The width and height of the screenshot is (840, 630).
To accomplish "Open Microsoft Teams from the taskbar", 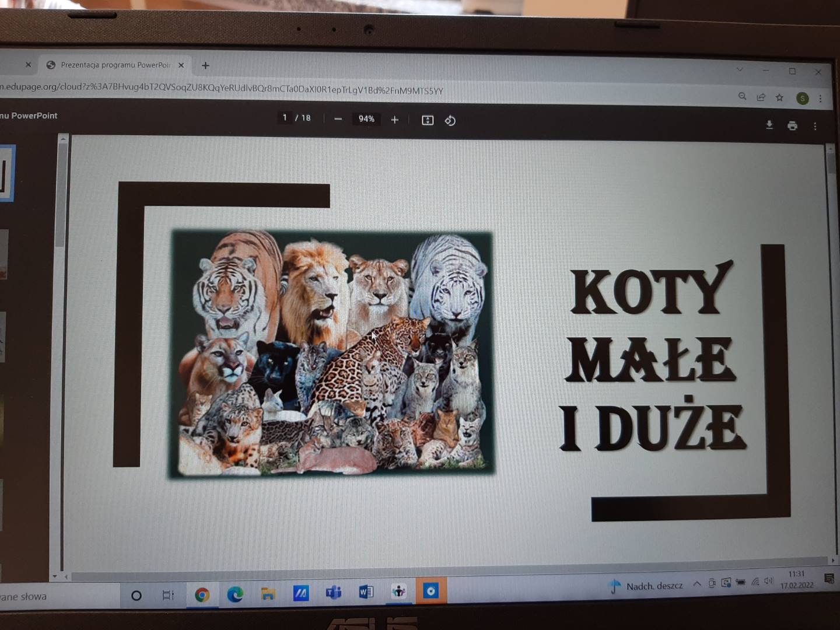I will pos(333,593).
